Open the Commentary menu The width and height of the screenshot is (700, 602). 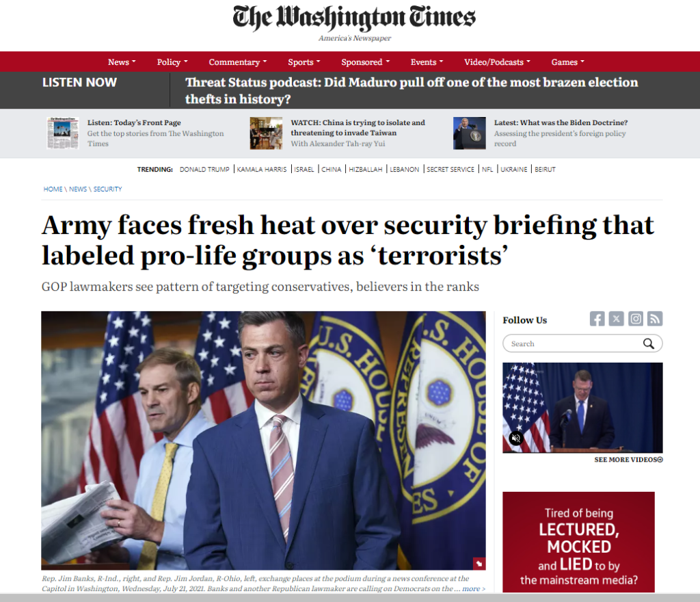click(237, 62)
